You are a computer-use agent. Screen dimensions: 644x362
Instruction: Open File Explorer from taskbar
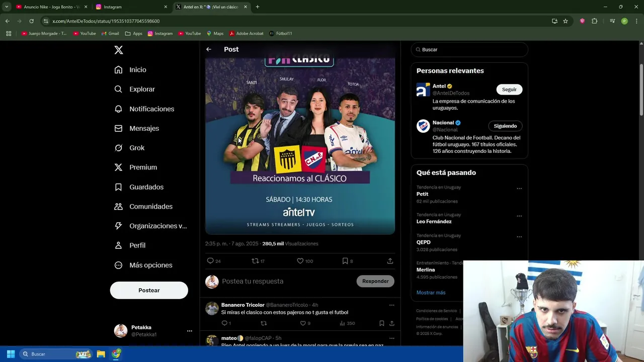pyautogui.click(x=101, y=354)
